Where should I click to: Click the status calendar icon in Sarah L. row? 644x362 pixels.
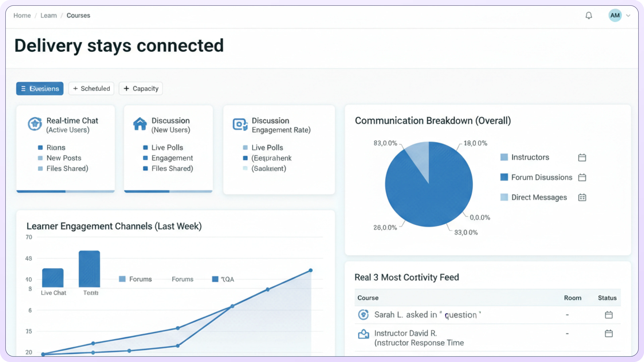click(x=608, y=315)
